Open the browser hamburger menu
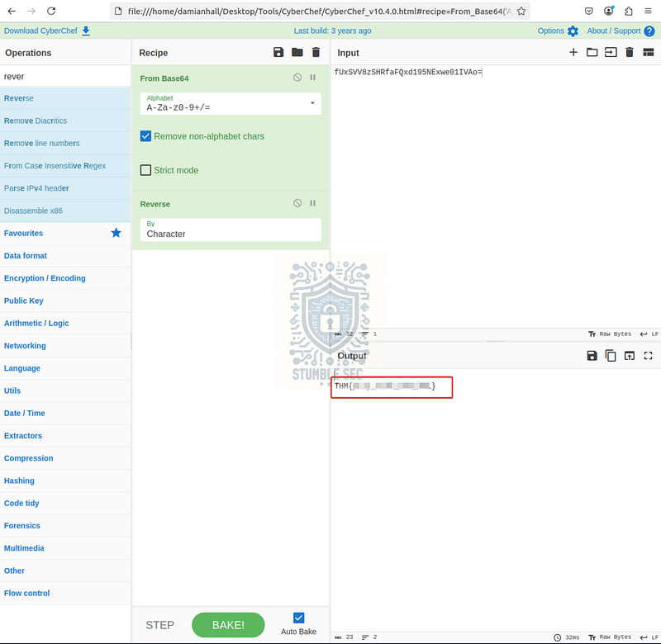Screen dimensions: 661x644 [648, 11]
